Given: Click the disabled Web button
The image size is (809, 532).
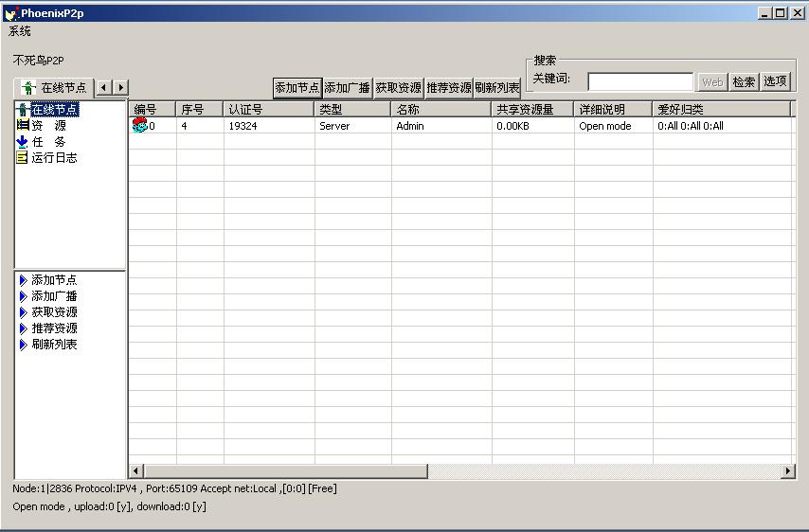Looking at the screenshot, I should click(712, 82).
